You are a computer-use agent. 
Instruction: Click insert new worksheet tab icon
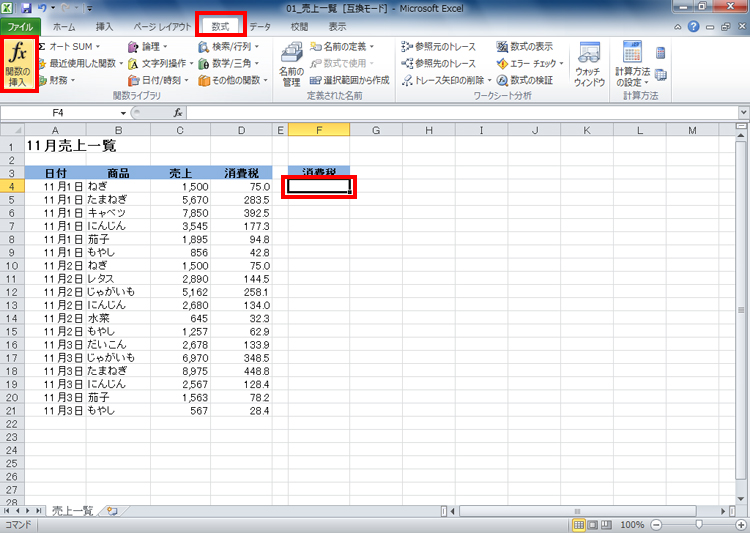(x=113, y=511)
